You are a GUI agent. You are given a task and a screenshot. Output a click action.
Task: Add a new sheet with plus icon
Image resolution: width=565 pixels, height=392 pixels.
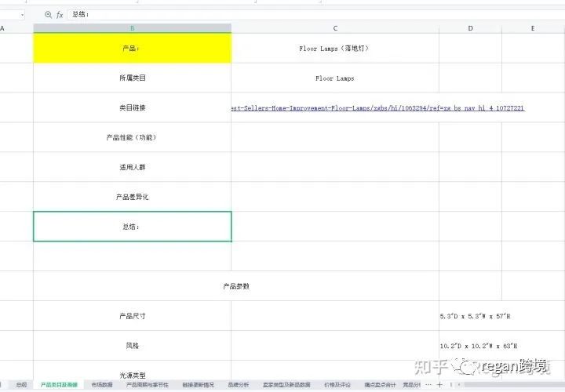pos(439,385)
